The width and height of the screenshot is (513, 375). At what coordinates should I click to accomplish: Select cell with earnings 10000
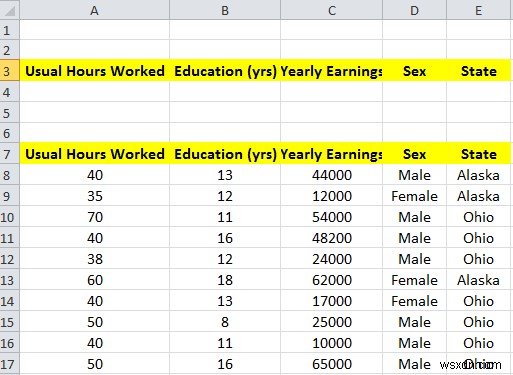coord(332,343)
